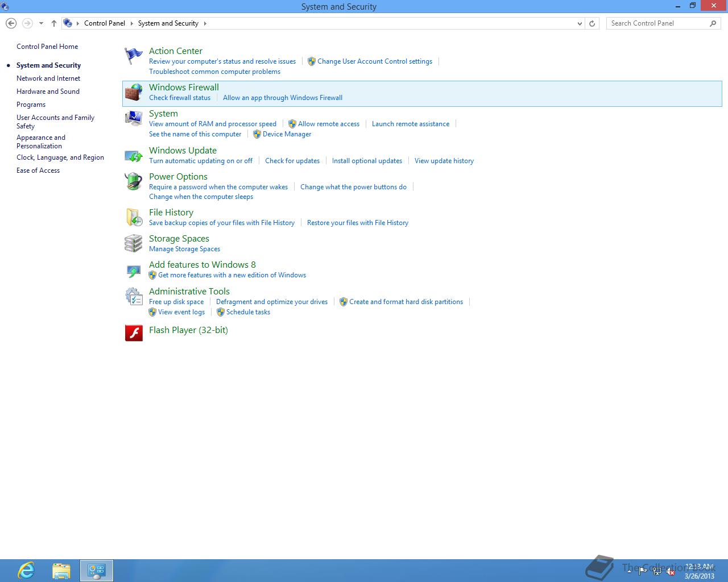Open Clock, Language, and Region category
This screenshot has height=582, width=728.
[x=60, y=157]
